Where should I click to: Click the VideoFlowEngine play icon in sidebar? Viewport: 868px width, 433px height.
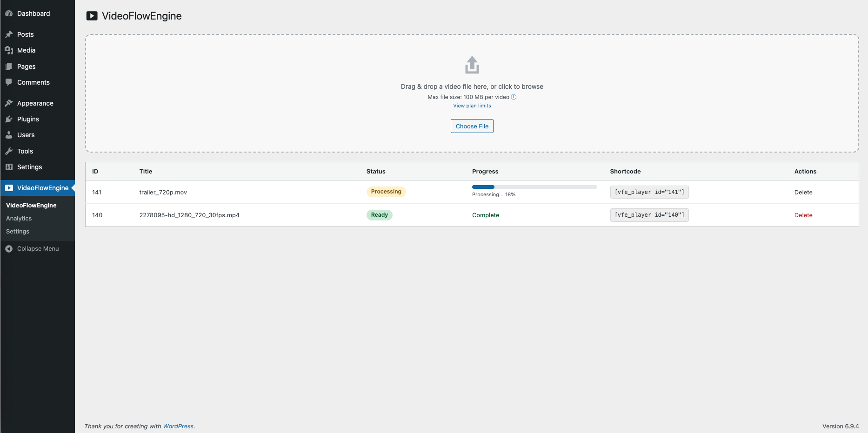click(9, 188)
